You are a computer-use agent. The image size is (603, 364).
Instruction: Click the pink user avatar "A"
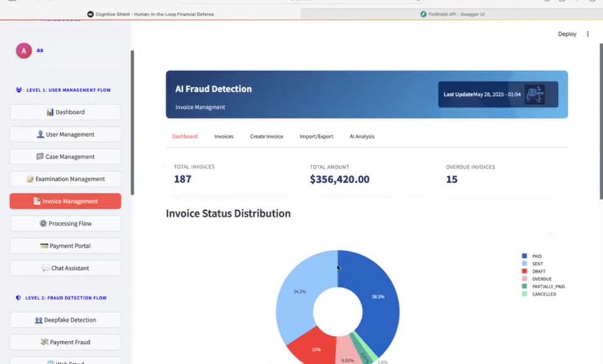tap(24, 51)
